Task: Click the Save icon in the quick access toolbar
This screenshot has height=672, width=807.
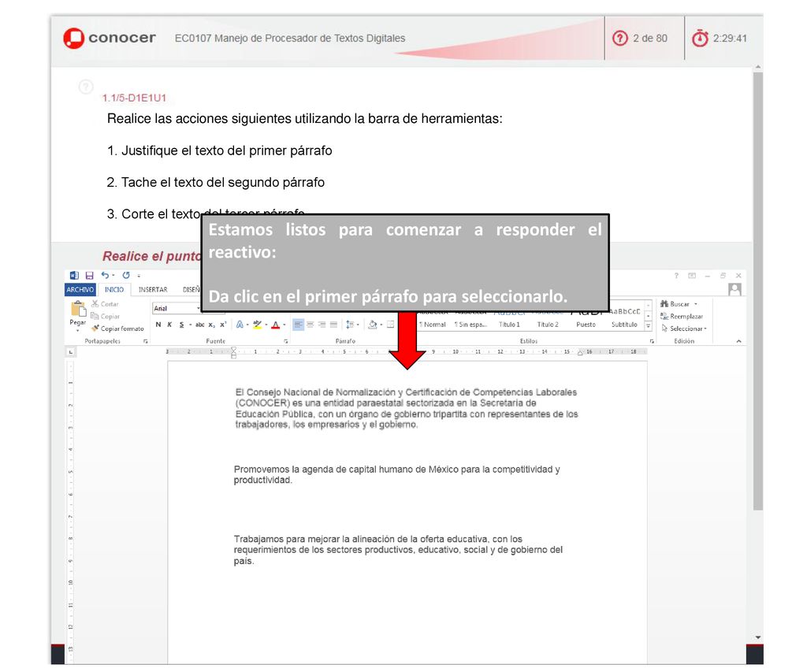Action: (x=90, y=275)
